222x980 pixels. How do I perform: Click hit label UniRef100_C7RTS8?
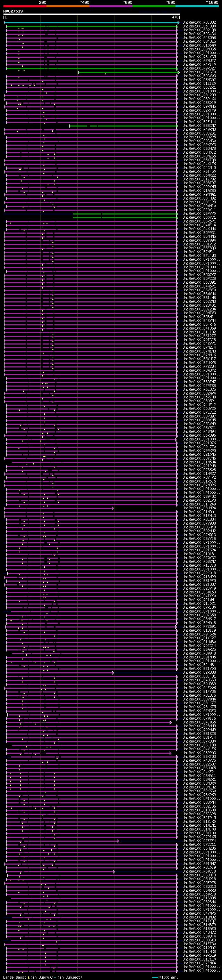[x=199, y=386]
